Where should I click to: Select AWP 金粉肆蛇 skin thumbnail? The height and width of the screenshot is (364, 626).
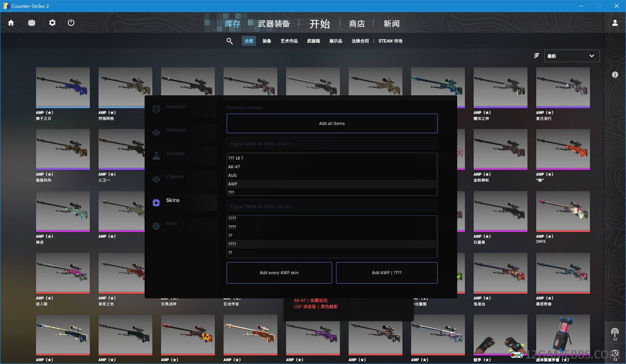coord(501,149)
